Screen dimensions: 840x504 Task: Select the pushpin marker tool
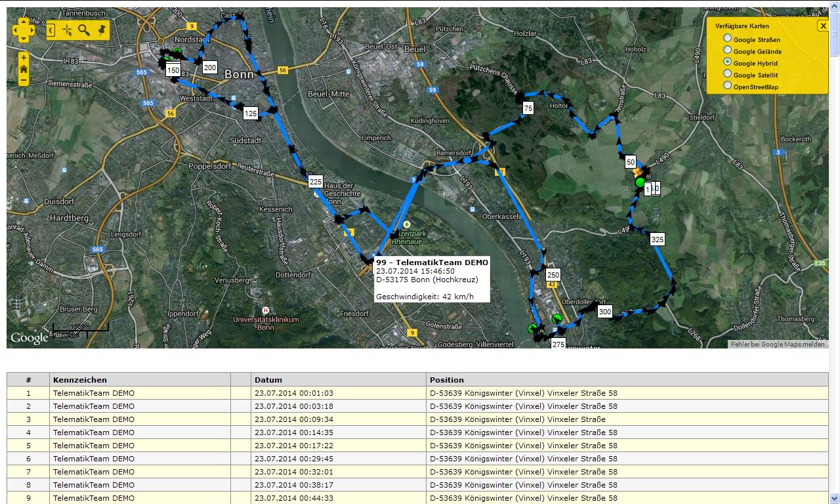pyautogui.click(x=101, y=30)
